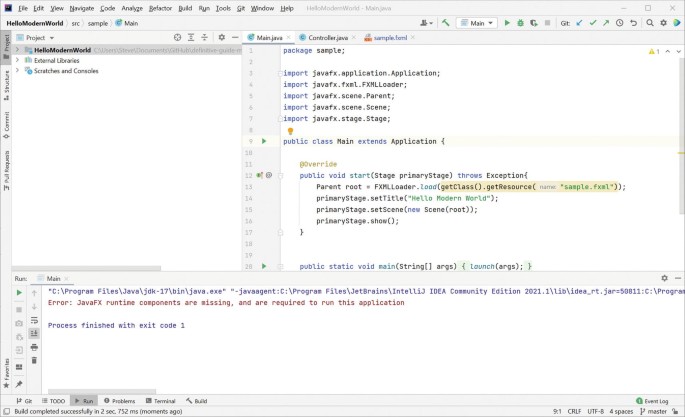This screenshot has height=417, width=685.
Task: Open the File menu
Action: [23, 8]
